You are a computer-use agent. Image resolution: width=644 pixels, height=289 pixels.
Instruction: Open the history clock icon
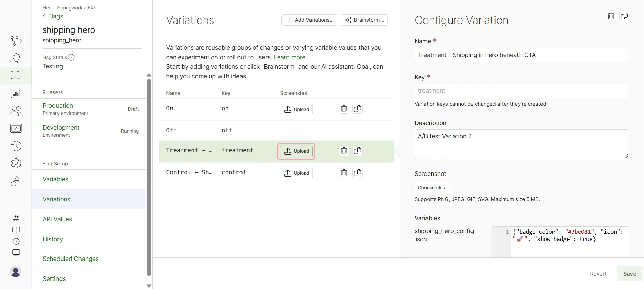(16, 146)
